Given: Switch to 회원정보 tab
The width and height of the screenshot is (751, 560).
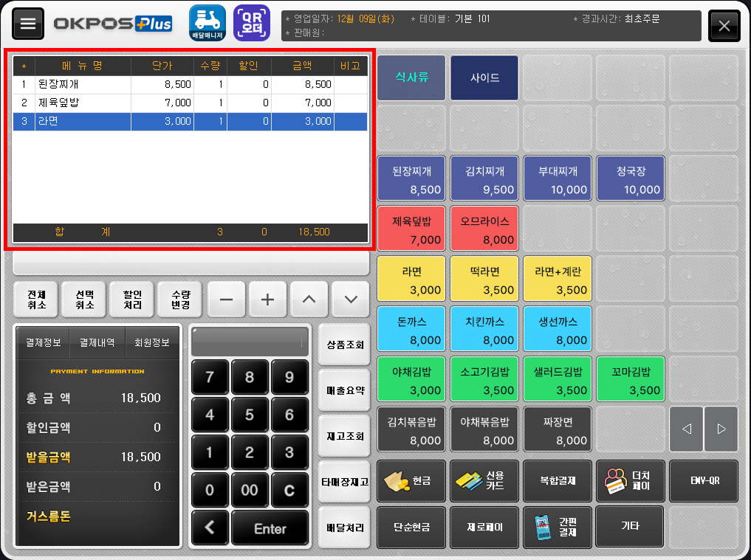Looking at the screenshot, I should [x=152, y=342].
